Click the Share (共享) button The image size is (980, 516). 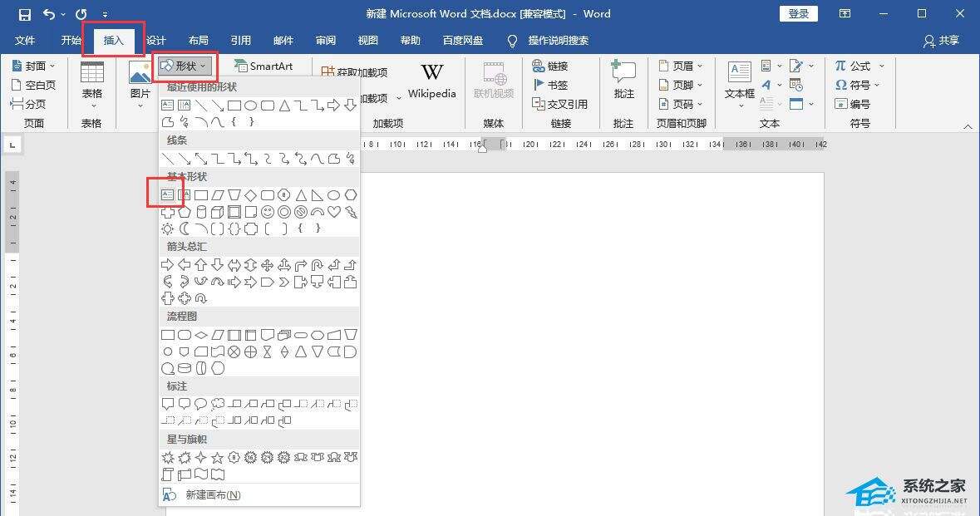(941, 41)
